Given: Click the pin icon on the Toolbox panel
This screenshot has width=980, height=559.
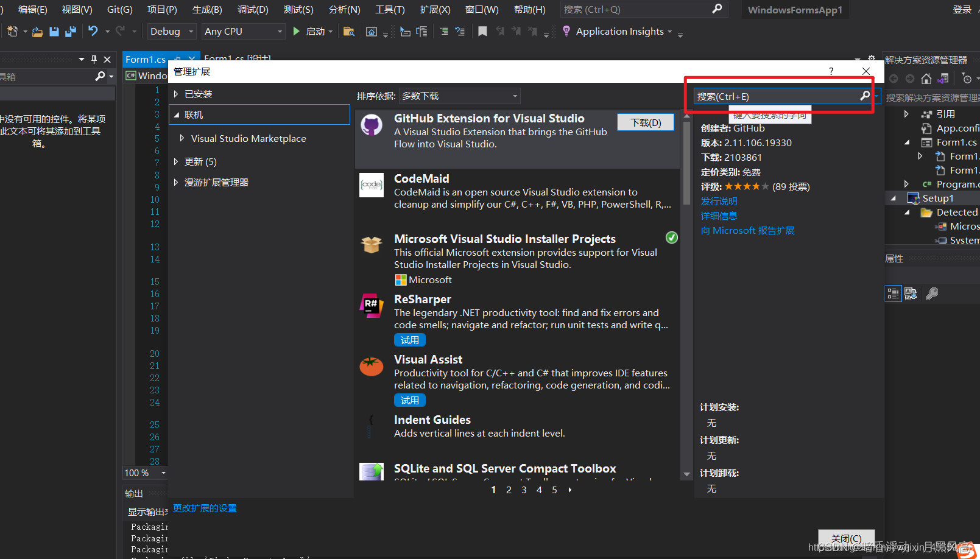Looking at the screenshot, I should 94,59.
